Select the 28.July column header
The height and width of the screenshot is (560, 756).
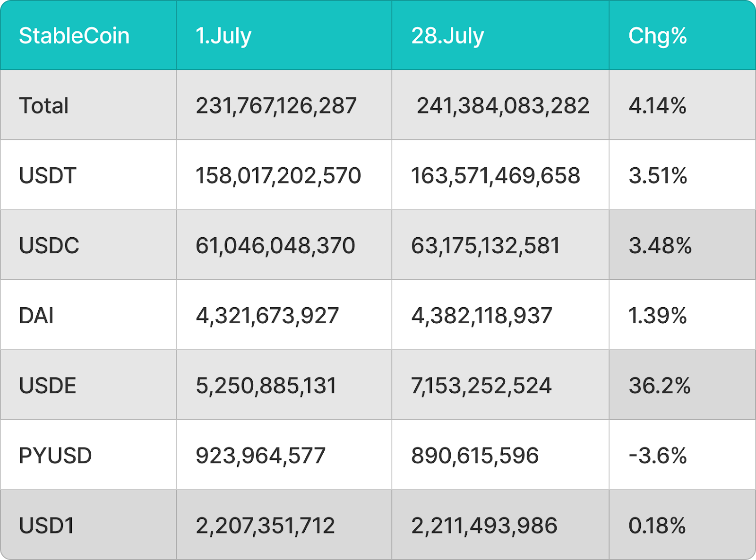coord(447,36)
